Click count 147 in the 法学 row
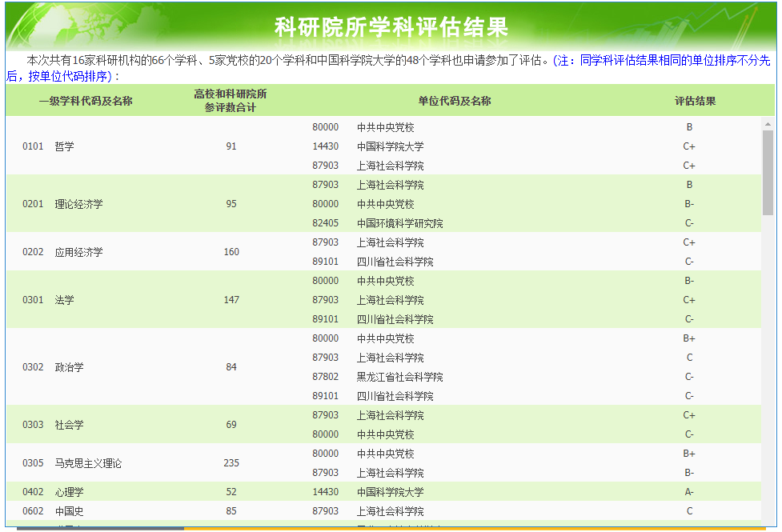Screen dimensions: 782x532 231,300
